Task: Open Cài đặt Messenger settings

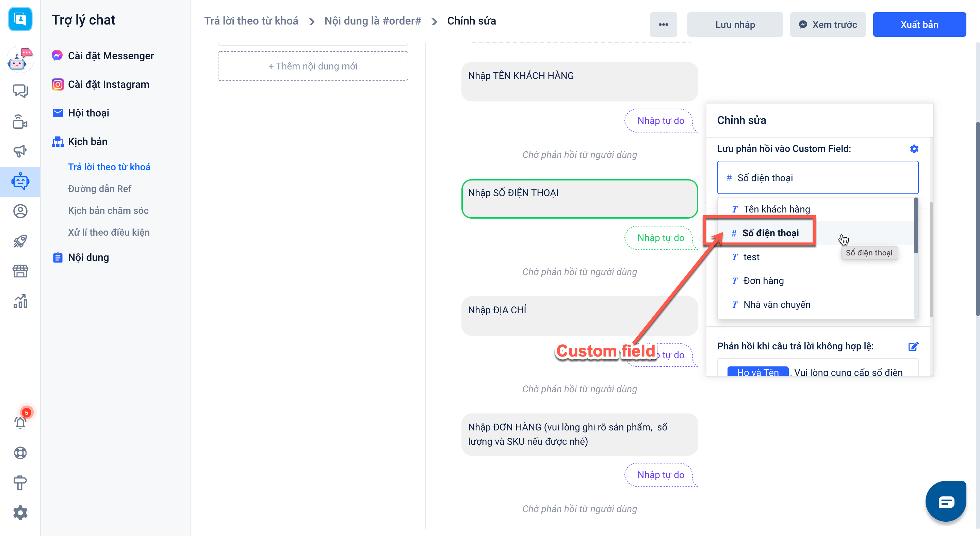Action: tap(110, 56)
